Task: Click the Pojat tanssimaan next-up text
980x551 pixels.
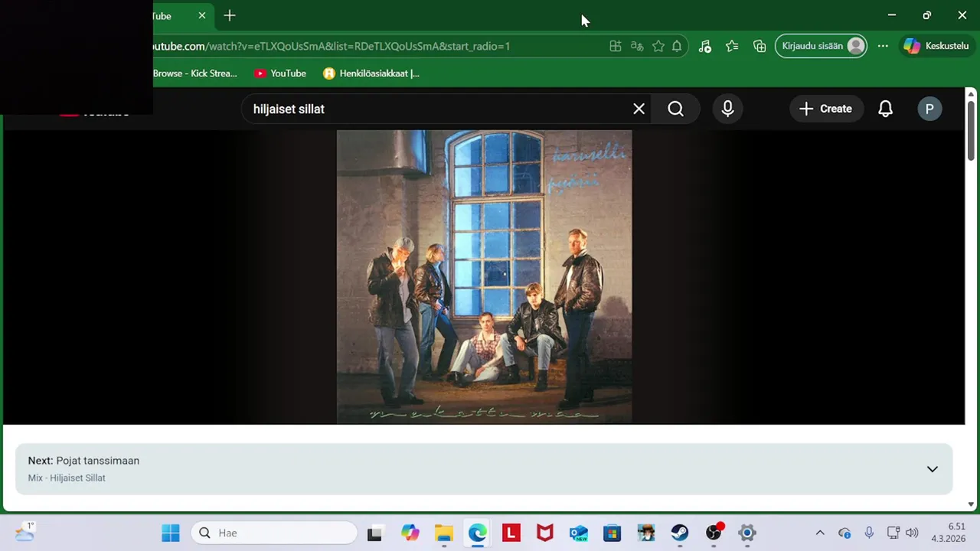Action: (x=98, y=461)
